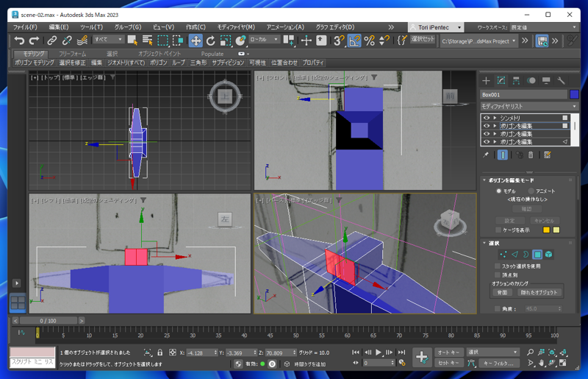This screenshot has width=588, height=379.
Task: Activate the Select and Move tool
Action: 196,40
